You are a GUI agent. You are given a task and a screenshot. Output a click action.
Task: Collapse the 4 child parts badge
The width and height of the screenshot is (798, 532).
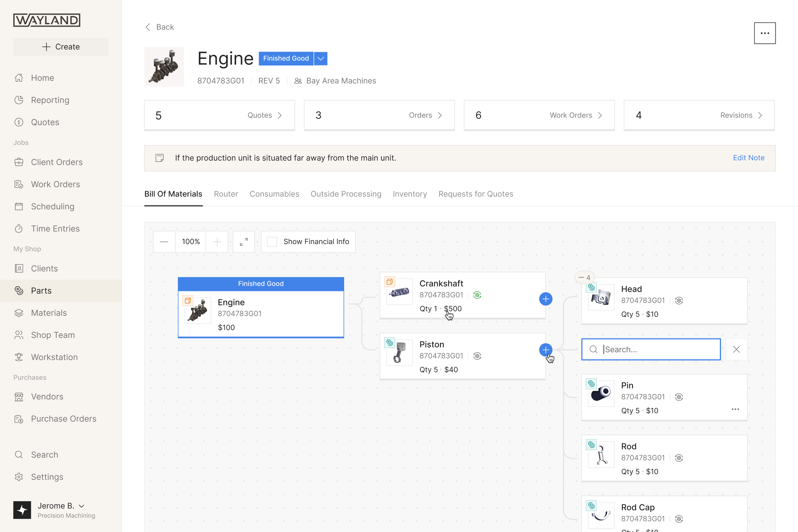click(x=584, y=278)
